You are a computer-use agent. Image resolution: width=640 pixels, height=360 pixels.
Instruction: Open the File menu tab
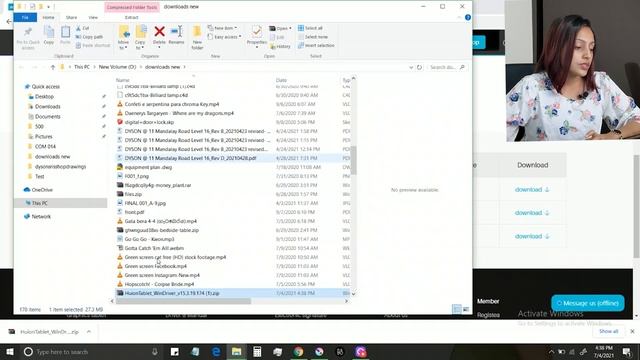point(25,18)
